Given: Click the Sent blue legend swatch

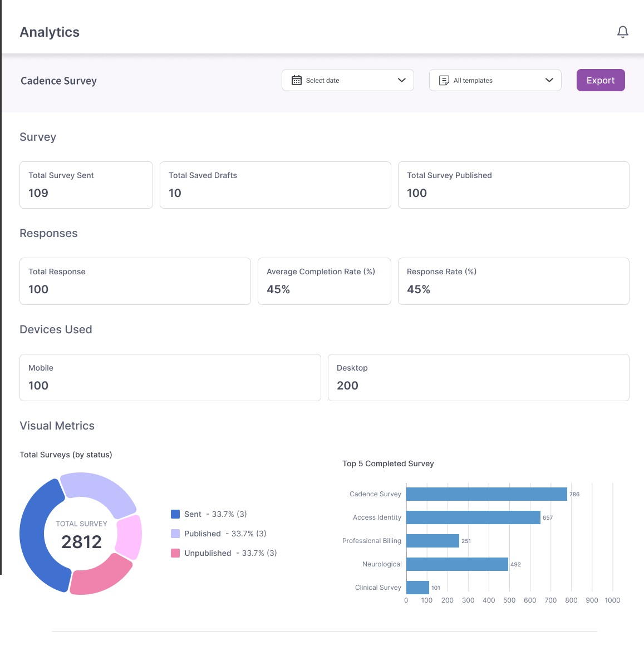Looking at the screenshot, I should coord(175,514).
